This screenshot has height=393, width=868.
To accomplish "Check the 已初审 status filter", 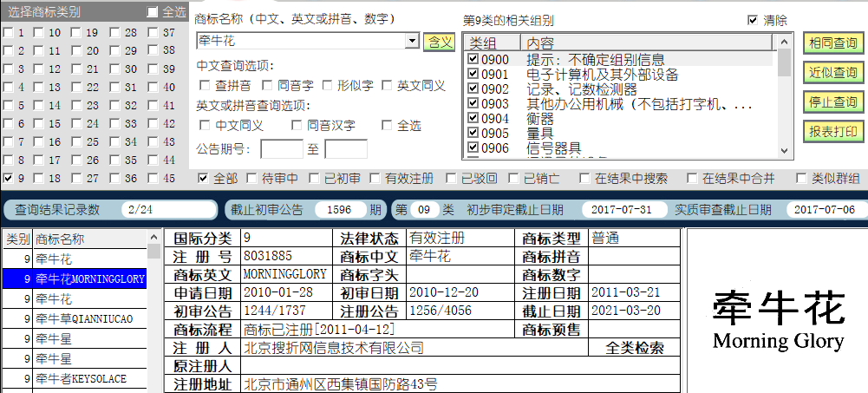I will click(314, 178).
